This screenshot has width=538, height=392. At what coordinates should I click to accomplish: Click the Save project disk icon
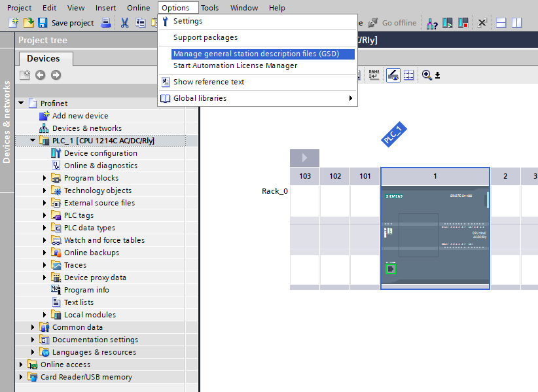43,23
